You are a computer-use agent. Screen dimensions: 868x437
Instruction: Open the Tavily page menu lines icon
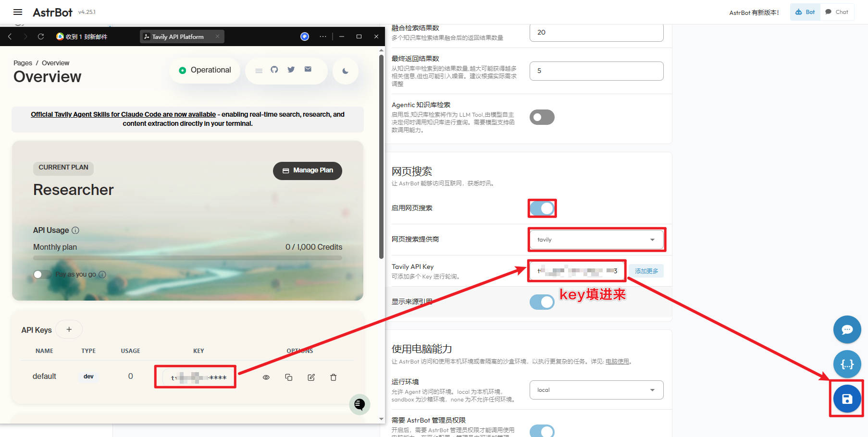(259, 71)
